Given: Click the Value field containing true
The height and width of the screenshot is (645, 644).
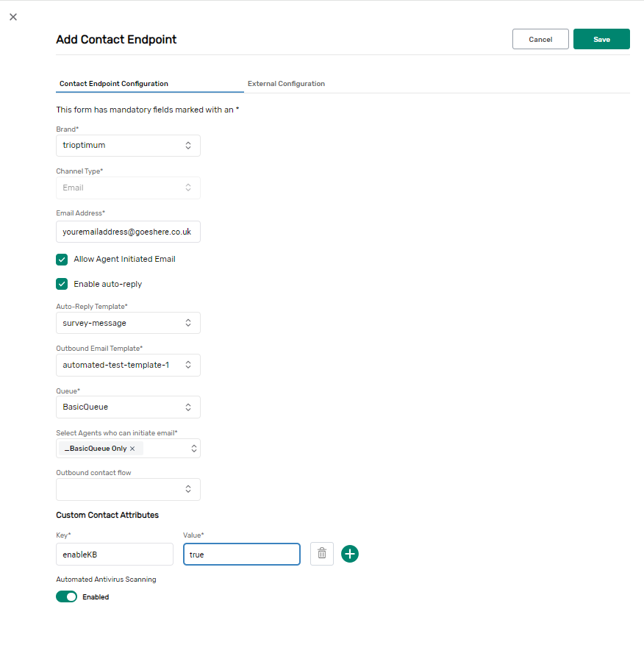Looking at the screenshot, I should 241,554.
